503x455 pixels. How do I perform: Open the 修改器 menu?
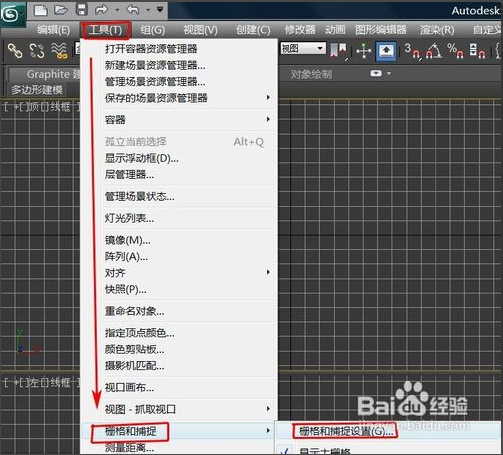coord(300,30)
